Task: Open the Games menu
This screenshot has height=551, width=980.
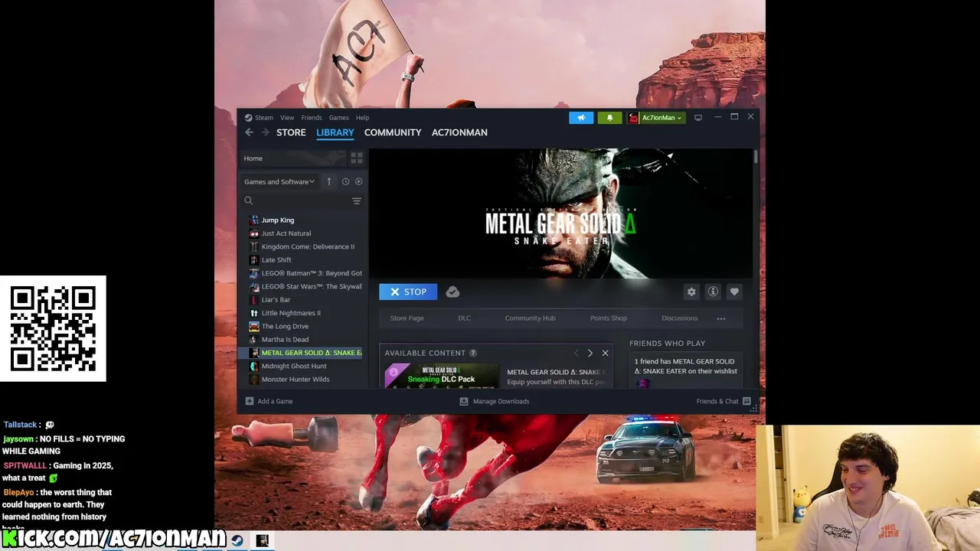Action: click(339, 118)
